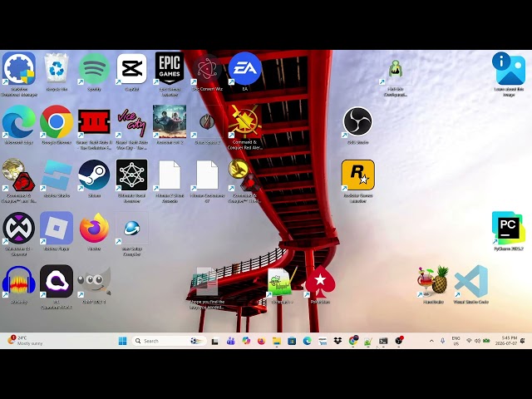Switch to Edge on the taskbar
The width and height of the screenshot is (532, 399).
[307, 341]
